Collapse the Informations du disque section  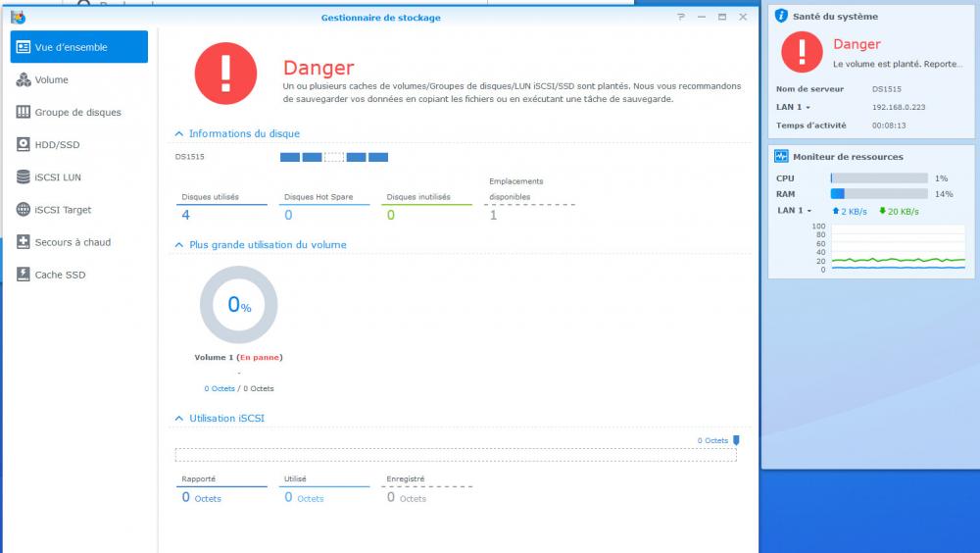click(178, 134)
